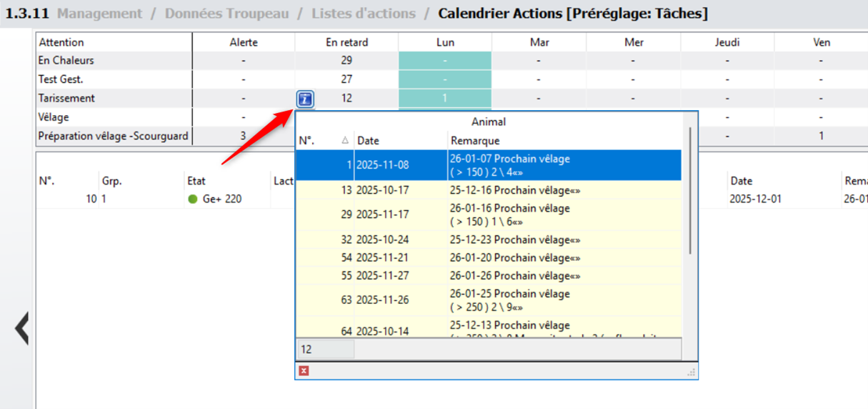Click En retard count 27 for Test Gest.
This screenshot has height=409, width=868.
coord(346,79)
